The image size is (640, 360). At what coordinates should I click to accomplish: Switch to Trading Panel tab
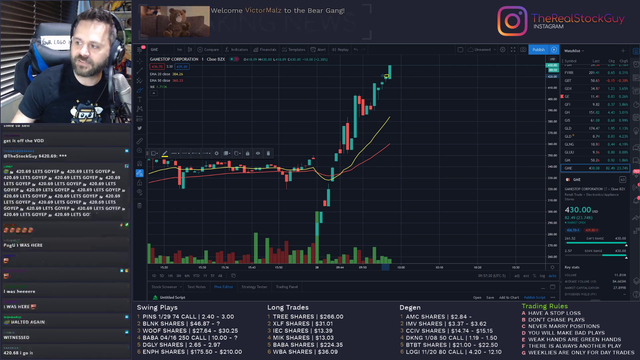pos(287,287)
